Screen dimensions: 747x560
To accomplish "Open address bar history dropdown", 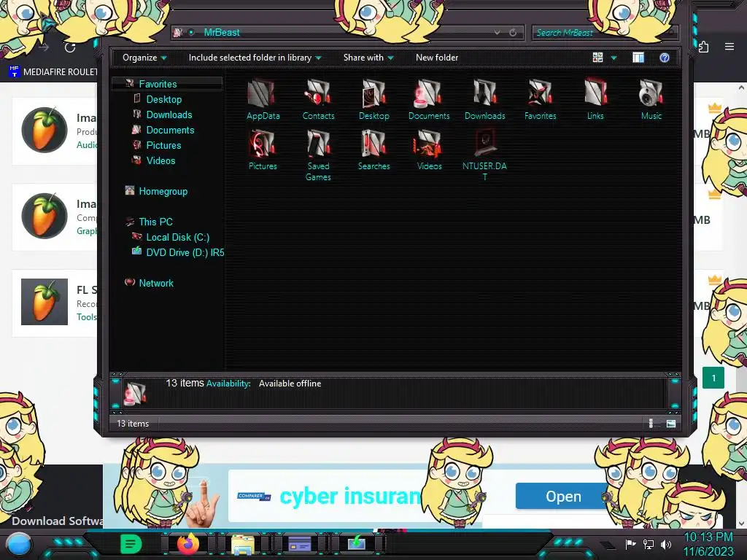I will 497,32.
